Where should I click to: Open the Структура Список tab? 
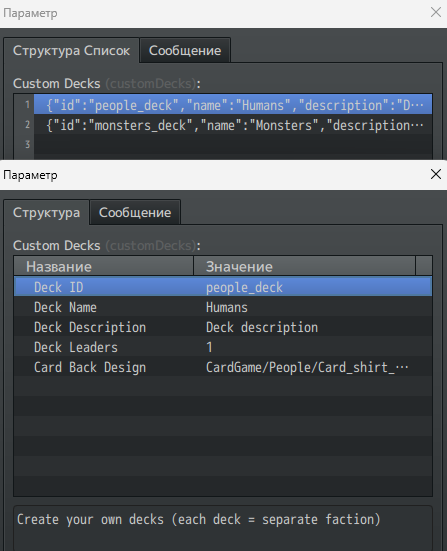coord(71,51)
